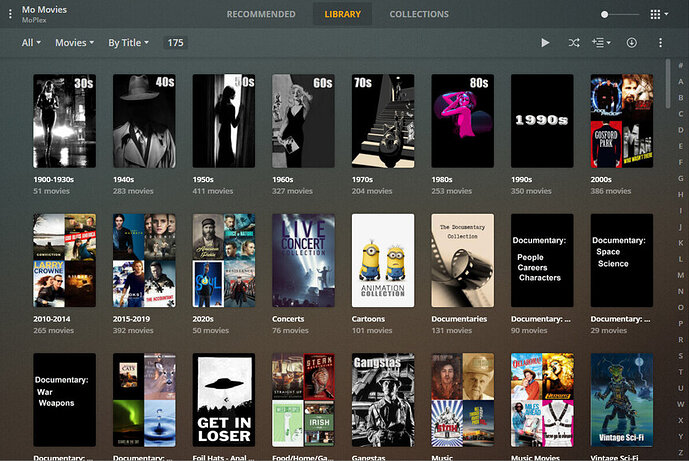Open the Get In Loser UFO poster
The height and width of the screenshot is (461, 689).
pyautogui.click(x=224, y=400)
